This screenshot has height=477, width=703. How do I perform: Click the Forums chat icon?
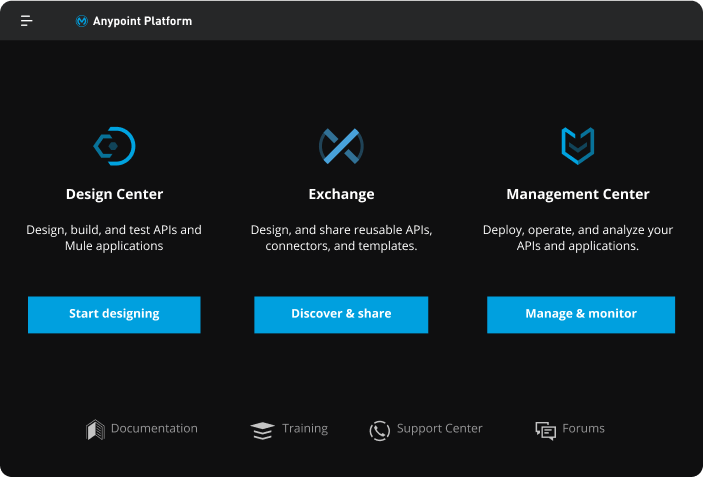[546, 431]
